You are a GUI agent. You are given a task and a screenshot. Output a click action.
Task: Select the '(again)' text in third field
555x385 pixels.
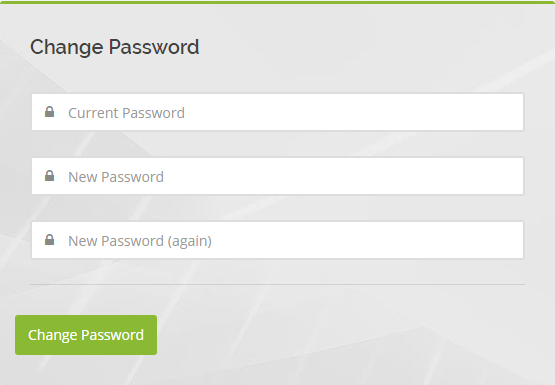[189, 241]
